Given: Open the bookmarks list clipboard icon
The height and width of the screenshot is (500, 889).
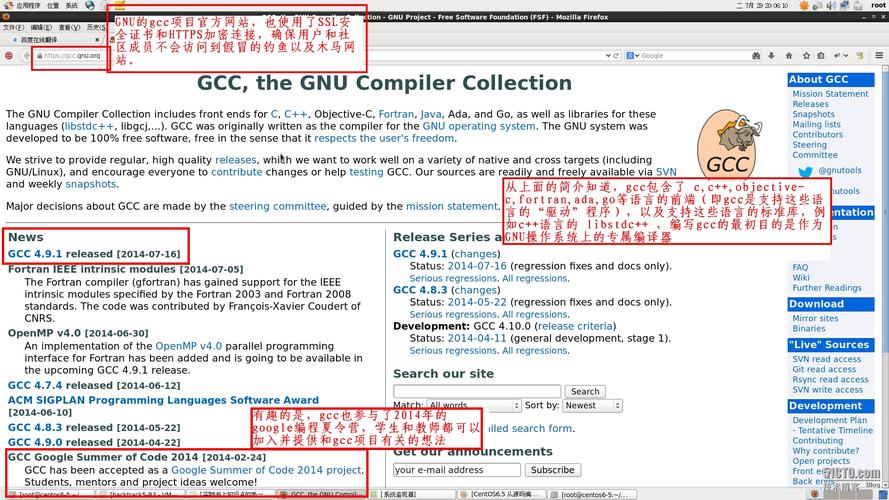Looking at the screenshot, I should coord(821,56).
